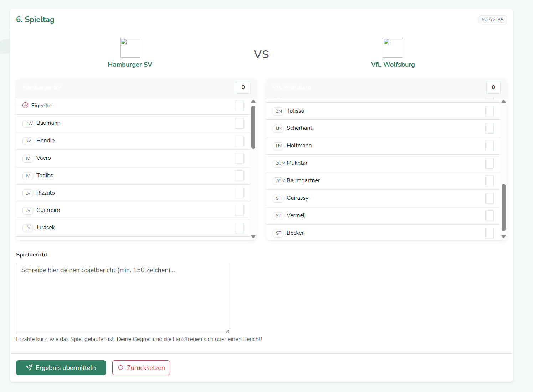Click into the Spielbericht text area

tap(123, 298)
